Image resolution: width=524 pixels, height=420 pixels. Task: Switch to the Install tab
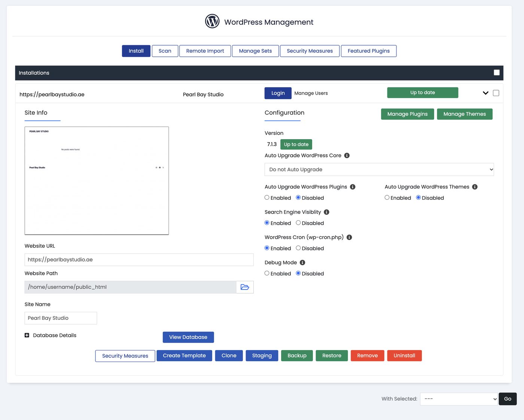pos(136,51)
